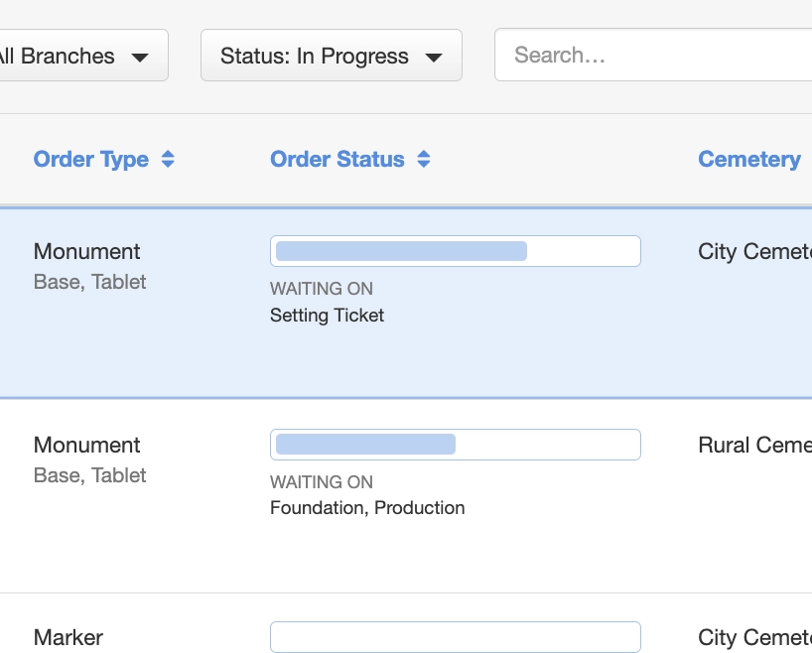Sort orders by the Cemetery column
The height and width of the screenshot is (653, 812).
click(x=749, y=159)
